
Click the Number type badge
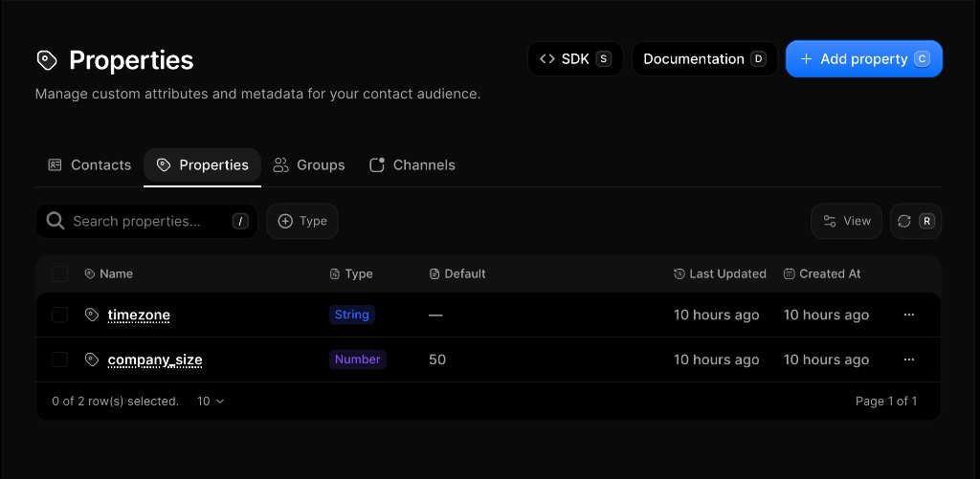click(x=358, y=359)
